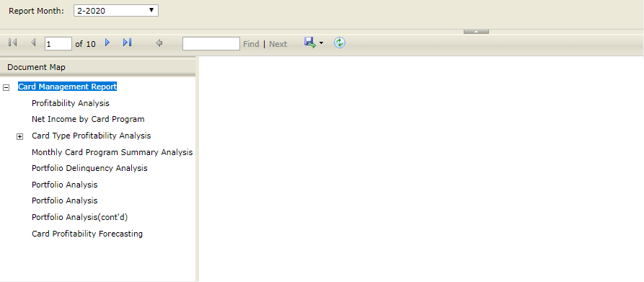The height and width of the screenshot is (282, 644).
Task: Click the Next search link
Action: pyautogui.click(x=278, y=44)
